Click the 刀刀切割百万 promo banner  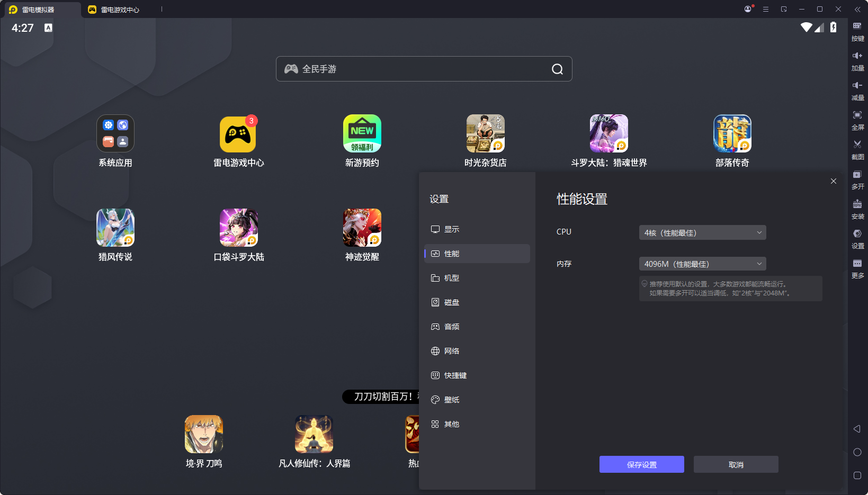point(381,397)
